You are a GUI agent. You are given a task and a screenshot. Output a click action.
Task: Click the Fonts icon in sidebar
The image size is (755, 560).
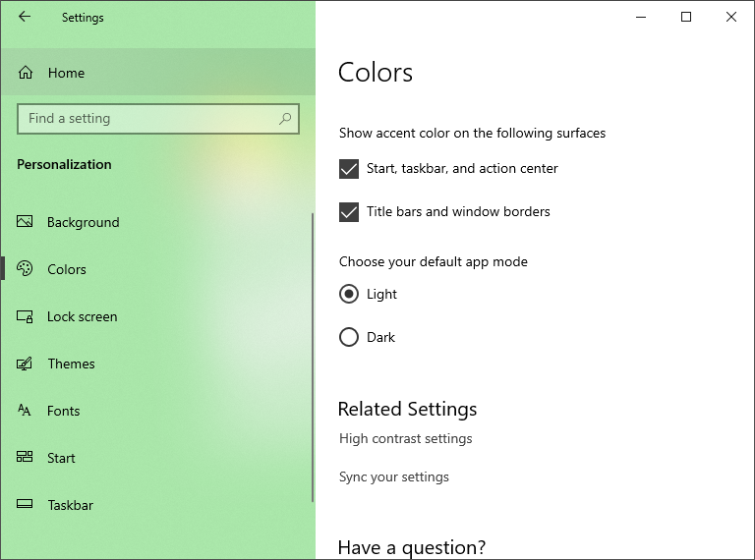(26, 411)
